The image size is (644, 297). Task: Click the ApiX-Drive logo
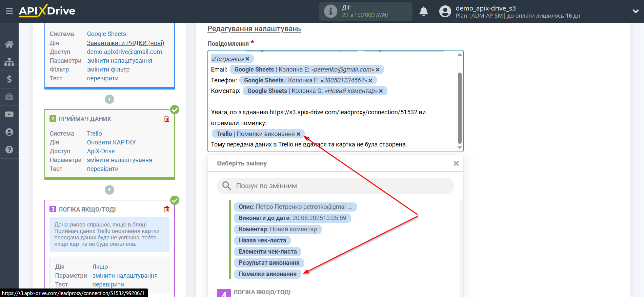pyautogui.click(x=47, y=11)
